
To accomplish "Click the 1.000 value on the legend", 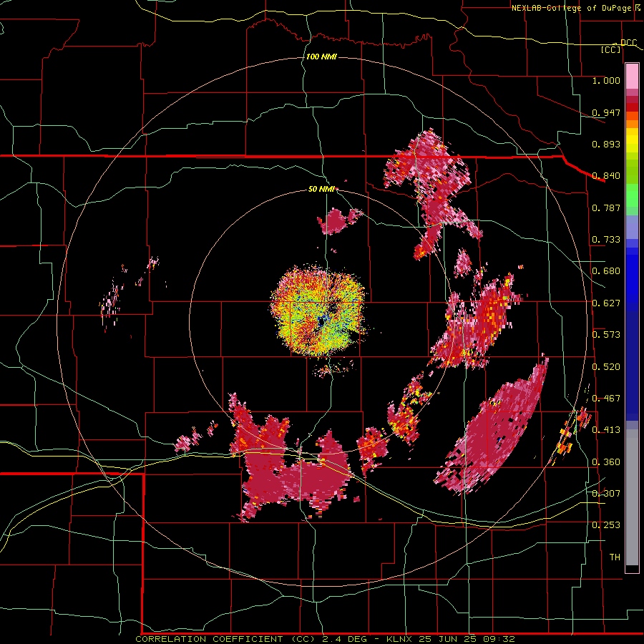I will coord(606,80).
